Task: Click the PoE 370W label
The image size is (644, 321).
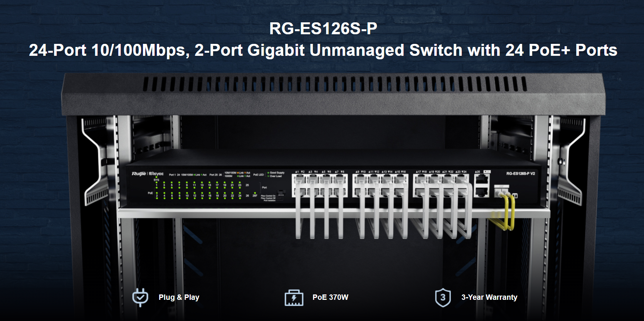Action: click(330, 297)
